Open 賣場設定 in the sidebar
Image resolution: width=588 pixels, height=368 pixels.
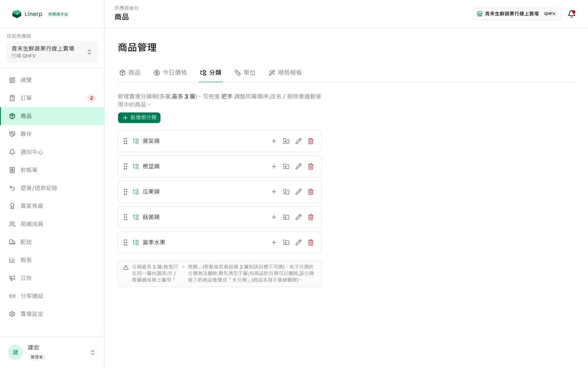(52, 314)
